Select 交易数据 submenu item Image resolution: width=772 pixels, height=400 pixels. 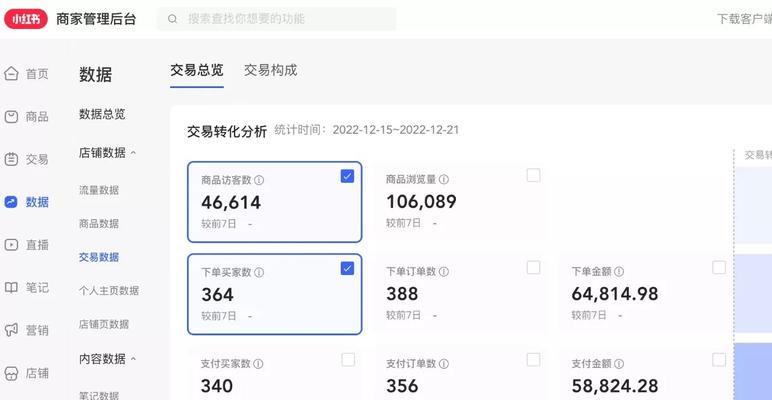[99, 257]
